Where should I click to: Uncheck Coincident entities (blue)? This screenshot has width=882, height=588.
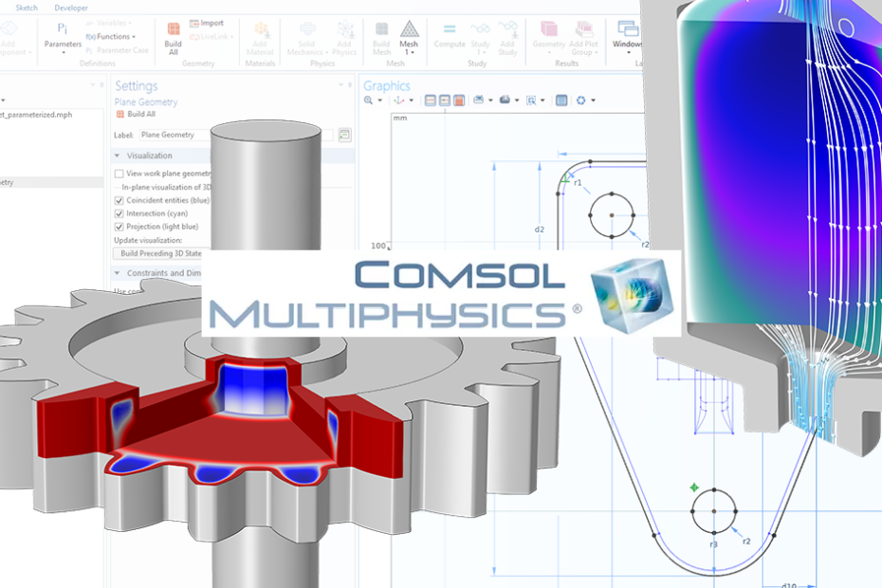pyautogui.click(x=119, y=200)
